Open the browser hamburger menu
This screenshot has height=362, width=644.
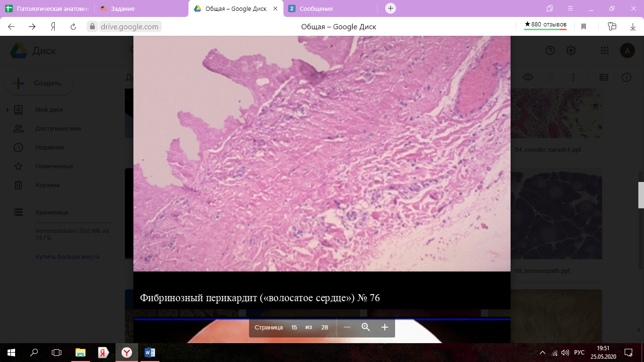570,8
